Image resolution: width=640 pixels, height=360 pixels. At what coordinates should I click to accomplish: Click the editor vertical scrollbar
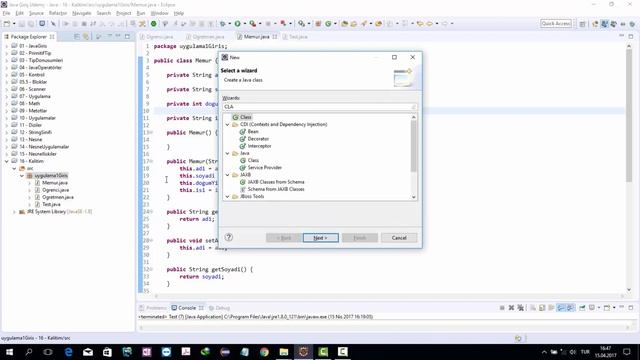629,116
